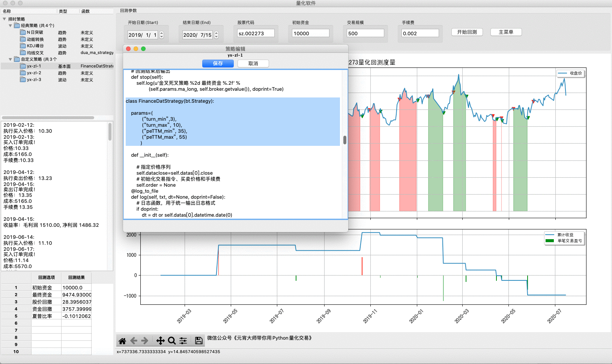Go back to previous plot view
This screenshot has height=364, width=612.
point(134,341)
